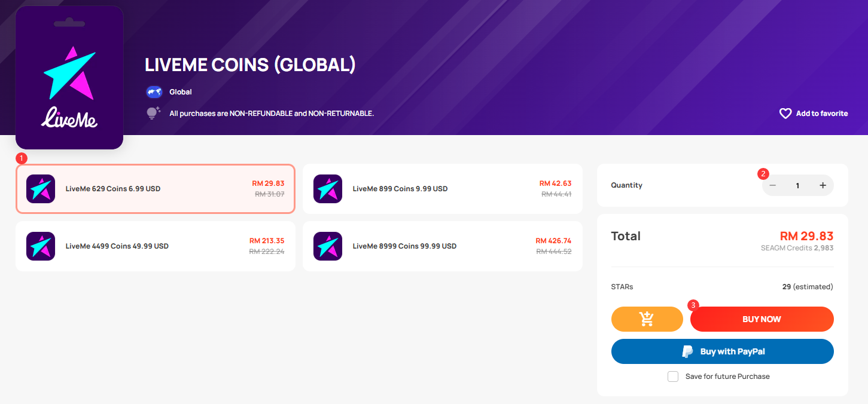Select the LiveMe 899 Coins 9.99 USD option
Viewport: 868px width, 404px height.
[x=443, y=189]
